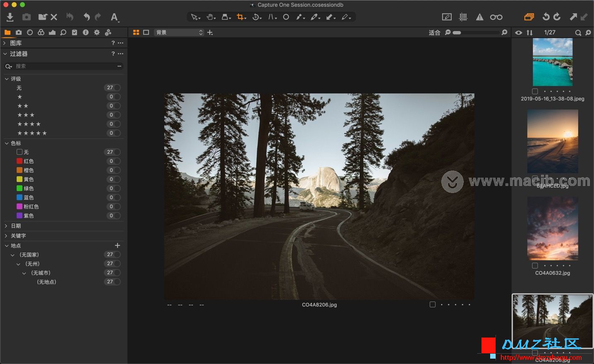Switch viewer to multi-view grid mode
The height and width of the screenshot is (364, 594).
tap(136, 32)
